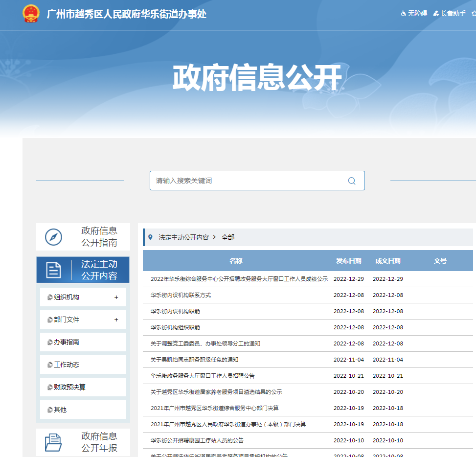Open 华乐街内设机构联系方式 article link
This screenshot has height=457, width=476.
pyautogui.click(x=181, y=295)
